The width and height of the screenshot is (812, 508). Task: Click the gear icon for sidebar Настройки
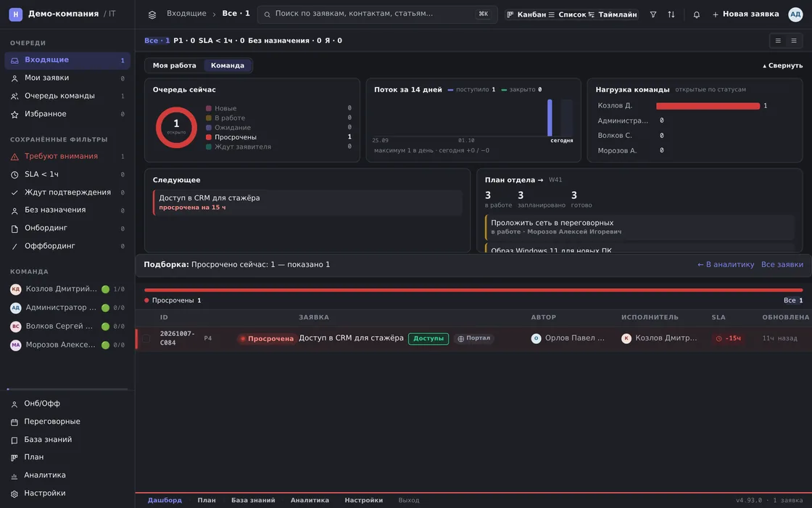tap(14, 494)
